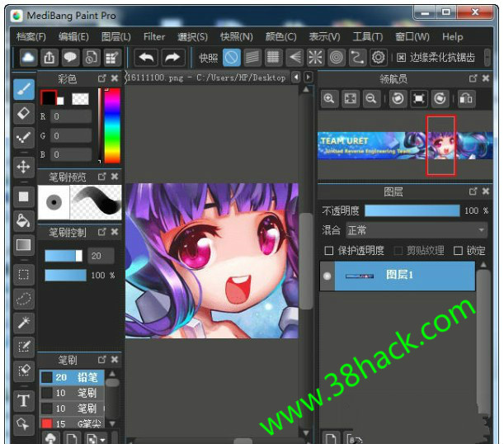Select the rectangular Selection tool
This screenshot has height=444, width=504.
(24, 275)
